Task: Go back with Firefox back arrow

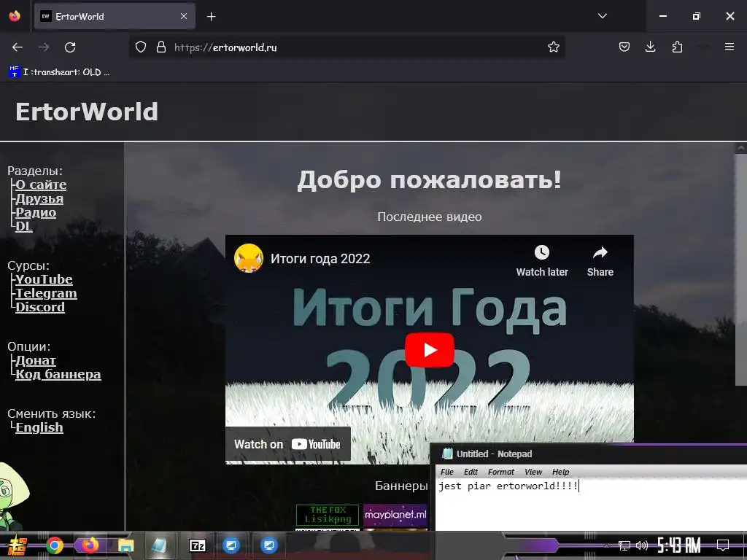Action: coord(18,47)
